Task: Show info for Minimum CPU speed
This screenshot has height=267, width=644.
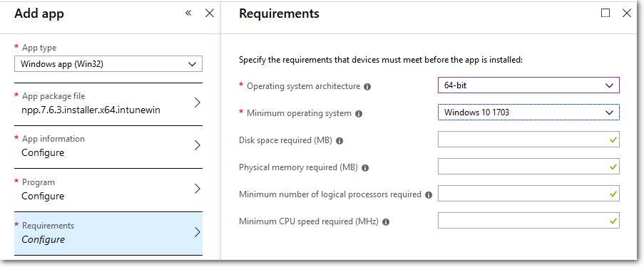Action: [386, 222]
